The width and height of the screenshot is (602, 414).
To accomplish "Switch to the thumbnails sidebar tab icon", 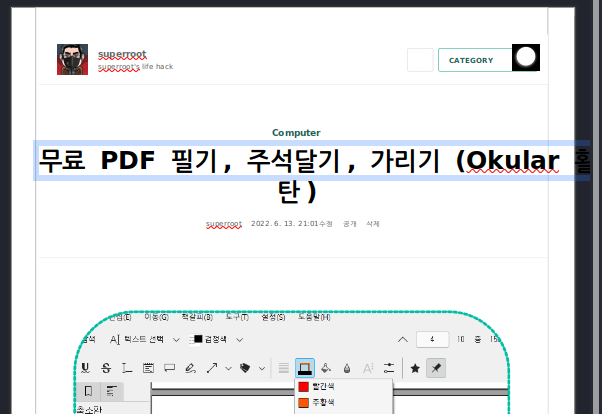I will pos(88,391).
